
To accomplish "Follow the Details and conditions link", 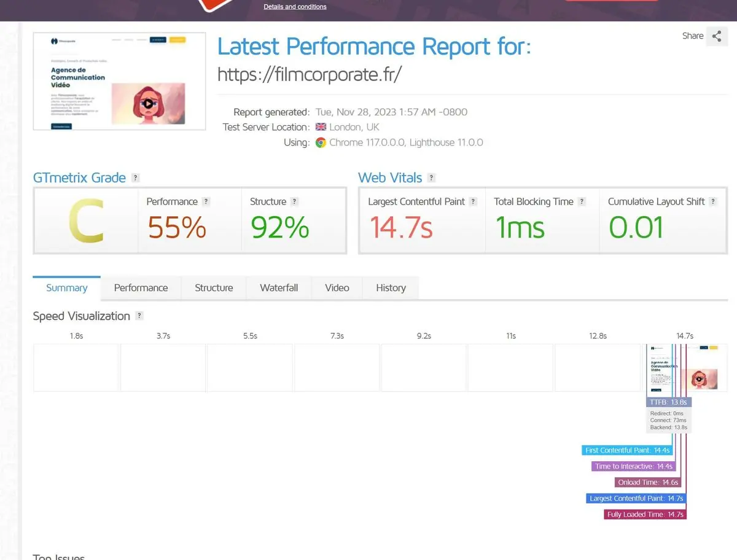I will pos(295,7).
